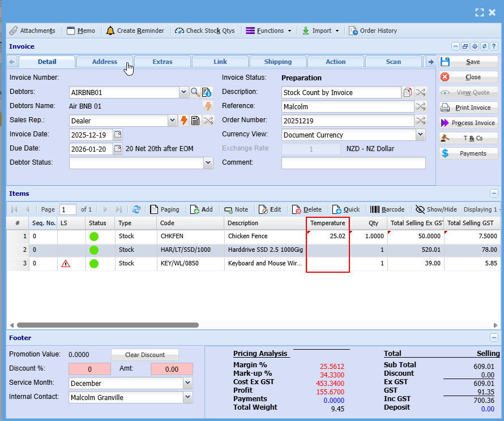
Task: Click the shuffle icon beside Reference field
Action: (420, 106)
